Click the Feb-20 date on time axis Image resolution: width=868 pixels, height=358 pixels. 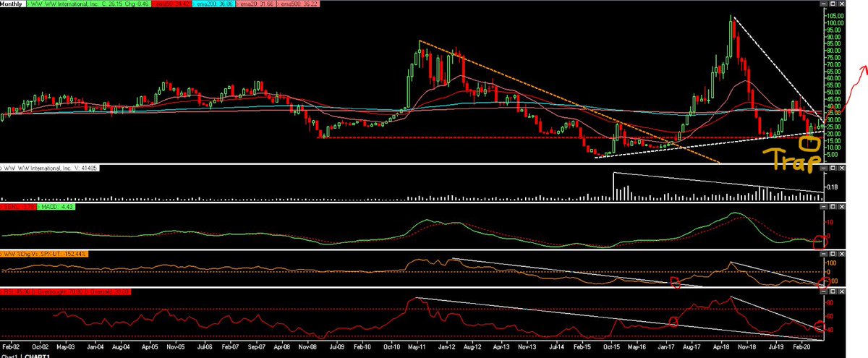(x=802, y=348)
